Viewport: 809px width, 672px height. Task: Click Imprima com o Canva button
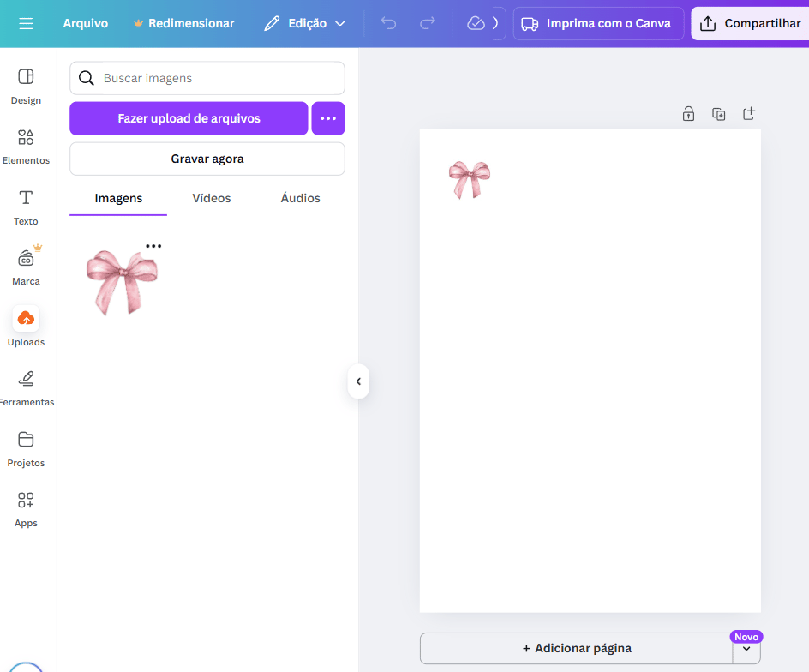pos(598,24)
